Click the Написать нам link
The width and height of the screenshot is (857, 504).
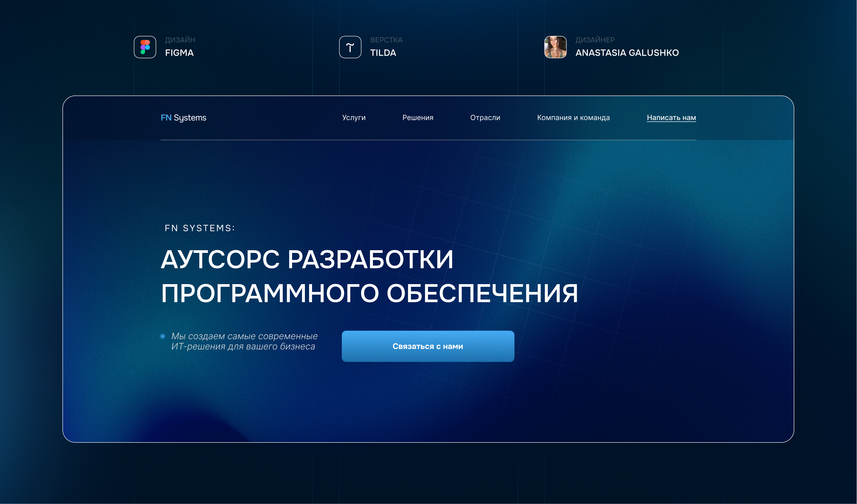pos(671,118)
